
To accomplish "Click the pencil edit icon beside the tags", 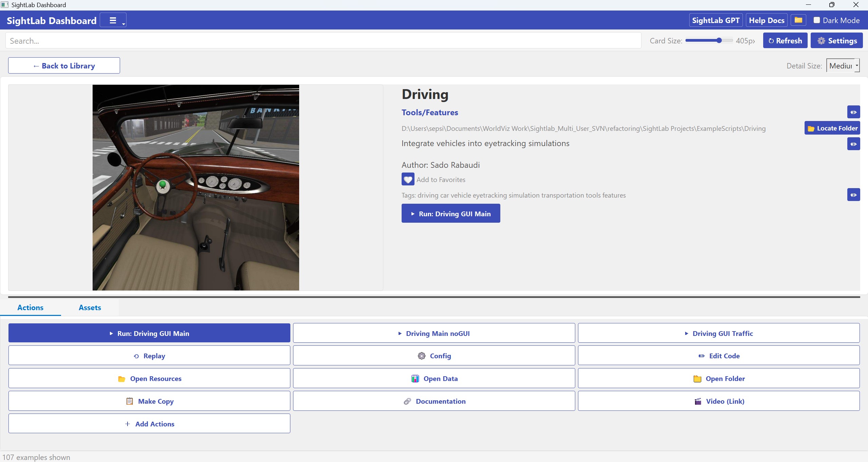I will click(x=853, y=195).
